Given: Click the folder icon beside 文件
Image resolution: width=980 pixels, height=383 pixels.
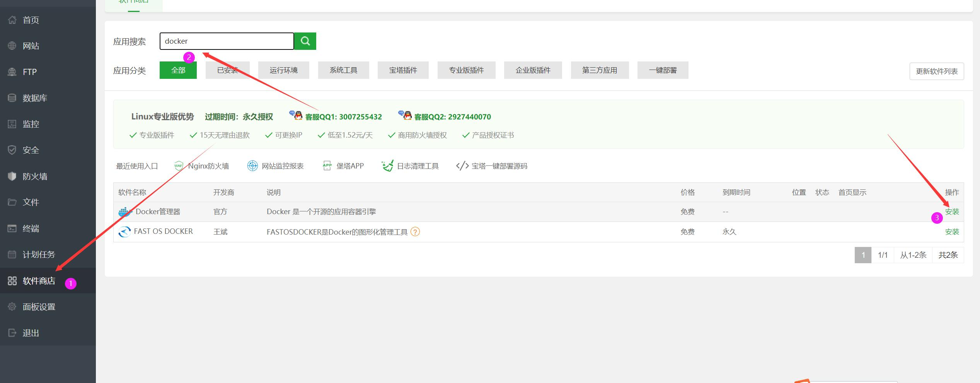Looking at the screenshot, I should (12, 202).
